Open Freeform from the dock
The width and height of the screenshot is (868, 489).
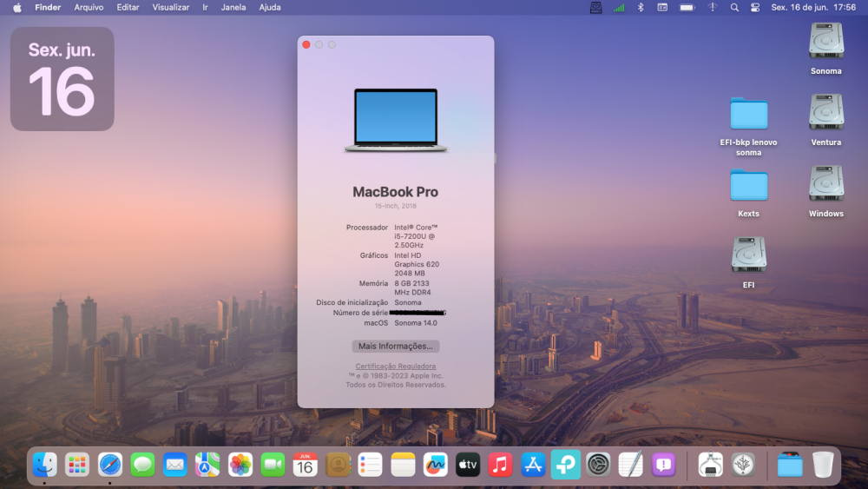tap(436, 465)
